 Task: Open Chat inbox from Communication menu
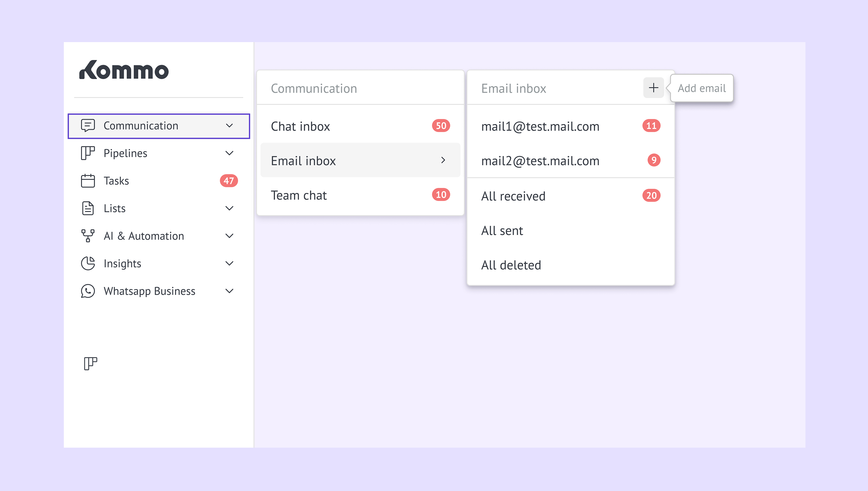(300, 127)
